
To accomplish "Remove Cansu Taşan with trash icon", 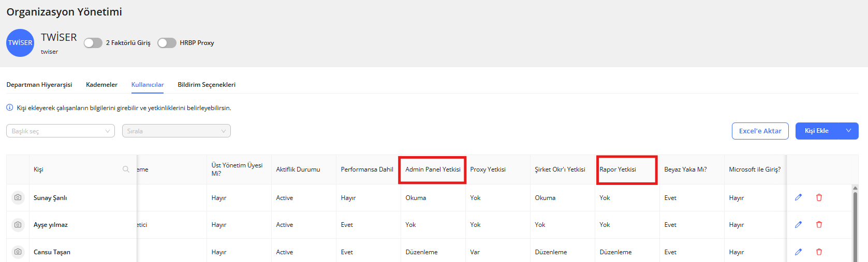I will click(819, 252).
